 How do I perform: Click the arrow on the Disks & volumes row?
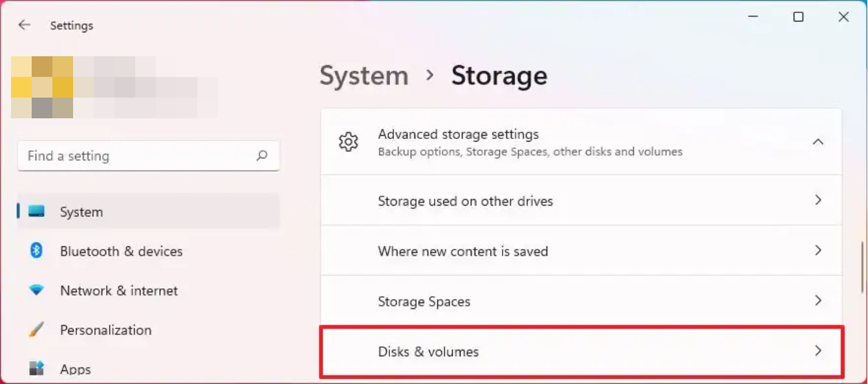tap(818, 351)
